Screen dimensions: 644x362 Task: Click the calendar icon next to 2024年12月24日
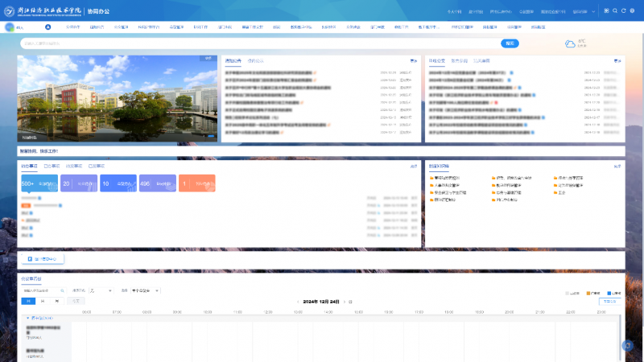coord(350,301)
